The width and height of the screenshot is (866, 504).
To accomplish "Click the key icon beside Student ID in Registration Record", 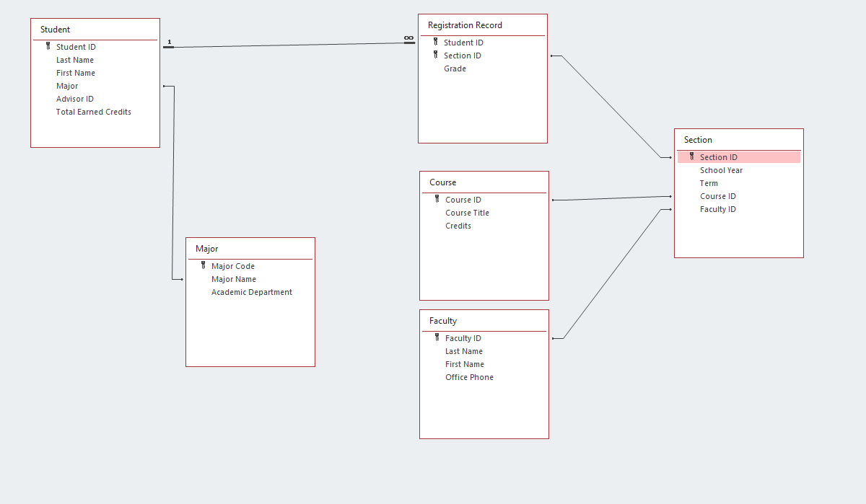I will point(435,42).
